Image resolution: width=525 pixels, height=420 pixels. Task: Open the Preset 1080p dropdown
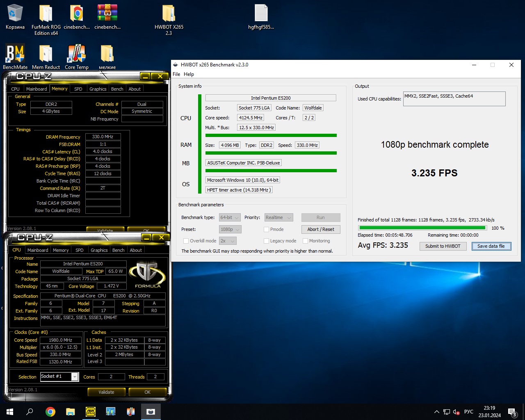[x=230, y=230]
